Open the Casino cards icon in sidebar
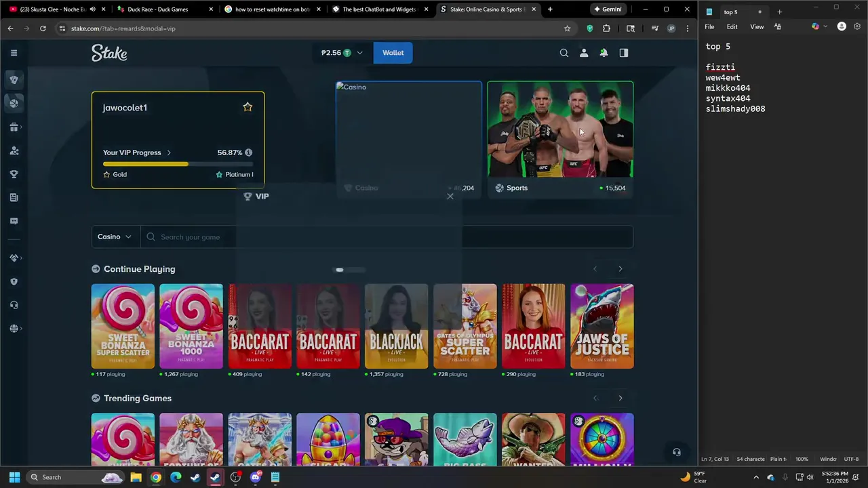The image size is (868, 488). (14, 79)
